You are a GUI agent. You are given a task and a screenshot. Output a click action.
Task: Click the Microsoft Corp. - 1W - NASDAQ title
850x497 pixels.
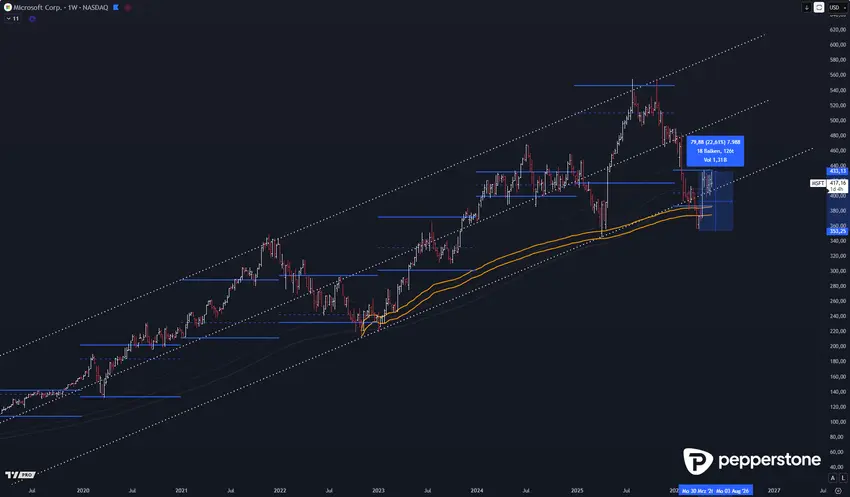pos(61,8)
